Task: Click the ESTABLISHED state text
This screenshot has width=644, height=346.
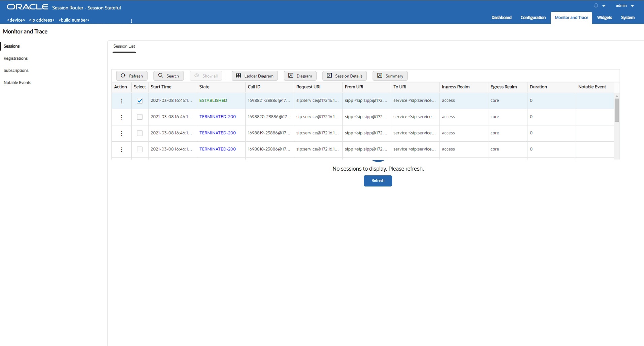Action: (213, 100)
